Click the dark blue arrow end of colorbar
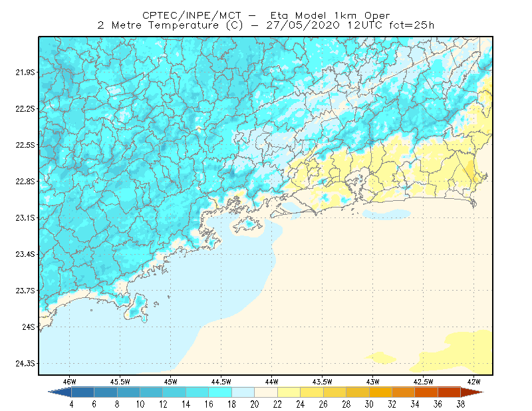The height and width of the screenshot is (411, 532). 60,392
